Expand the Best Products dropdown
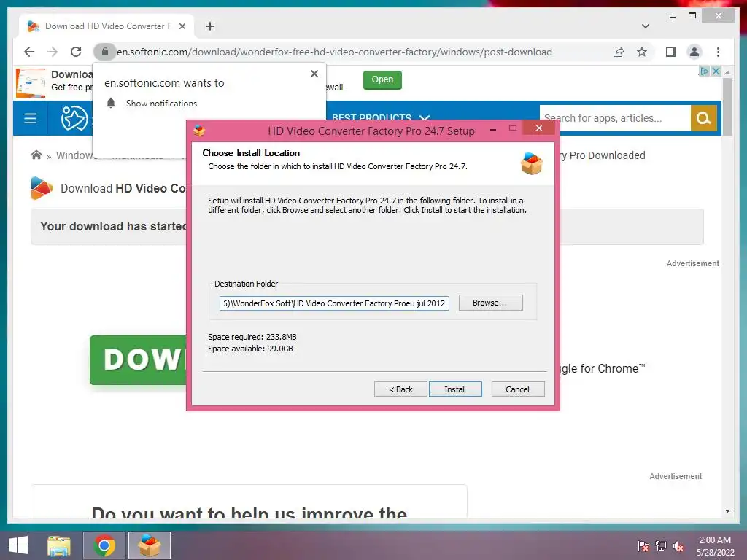Image resolution: width=747 pixels, height=560 pixels. 380,118
